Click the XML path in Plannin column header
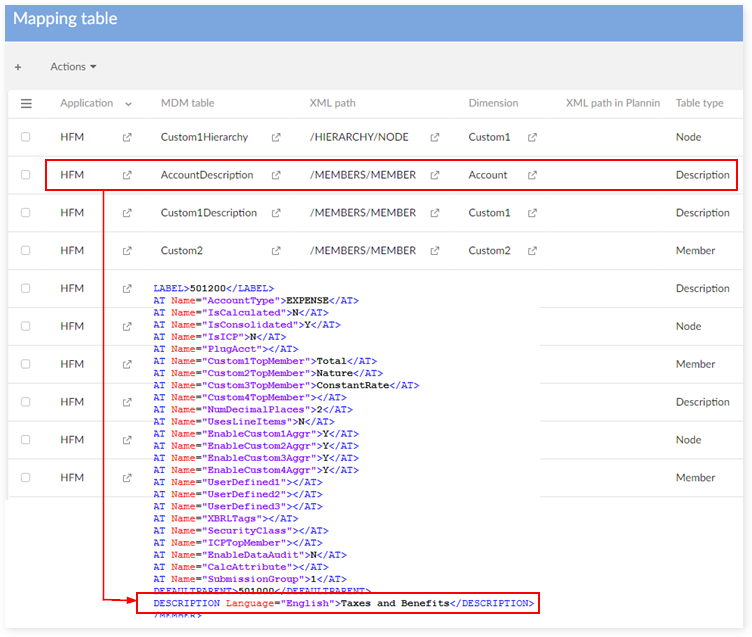Viewport: 752px width, 637px height. click(x=612, y=103)
